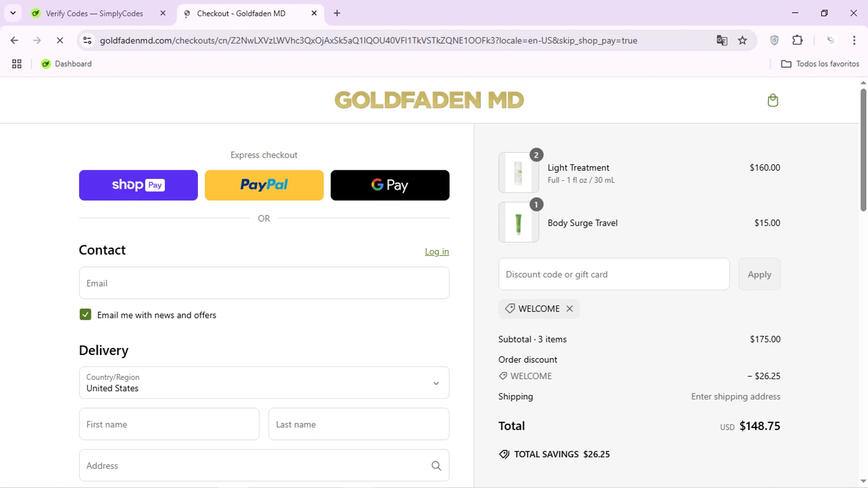Focus the Discount code or gift card field
The image size is (868, 488).
click(614, 274)
